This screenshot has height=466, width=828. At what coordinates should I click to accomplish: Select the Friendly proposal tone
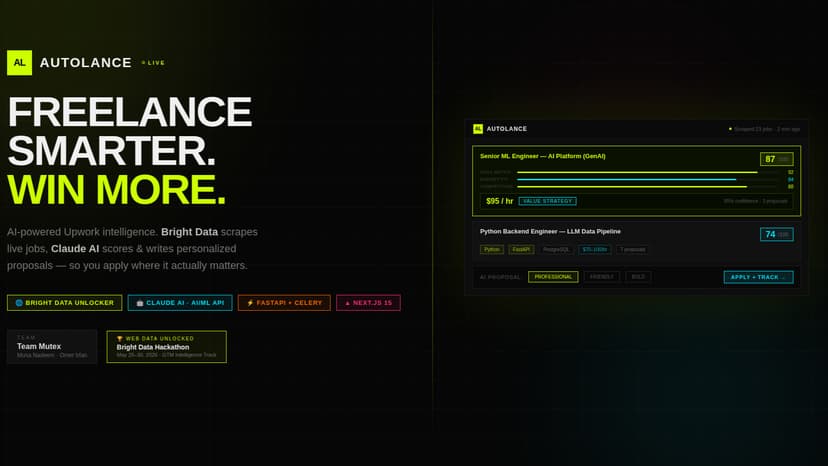[x=601, y=277]
